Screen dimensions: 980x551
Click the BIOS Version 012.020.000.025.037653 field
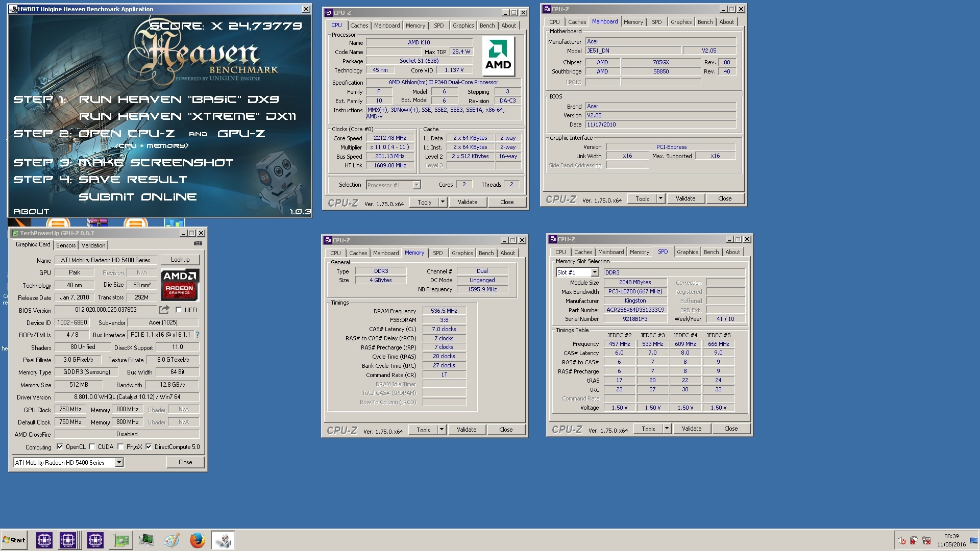pos(105,310)
